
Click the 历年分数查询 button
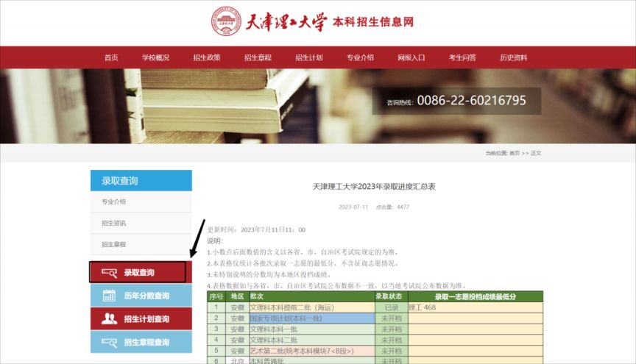click(141, 296)
